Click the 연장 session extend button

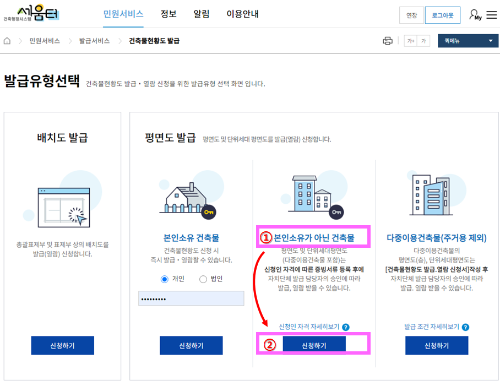click(x=411, y=15)
